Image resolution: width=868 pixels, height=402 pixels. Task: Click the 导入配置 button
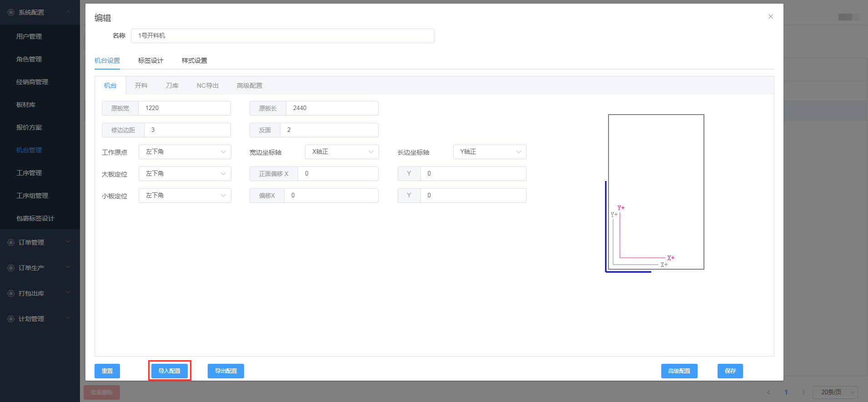[x=169, y=371]
